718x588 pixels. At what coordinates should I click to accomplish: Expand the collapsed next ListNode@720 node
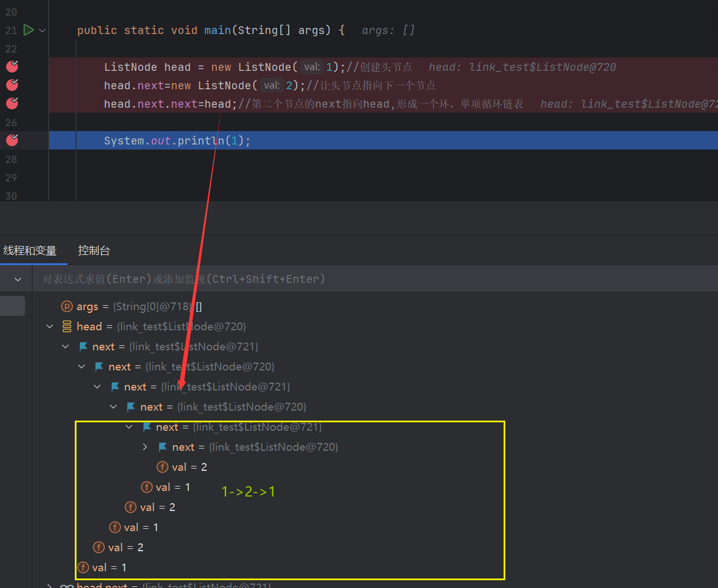pyautogui.click(x=145, y=447)
